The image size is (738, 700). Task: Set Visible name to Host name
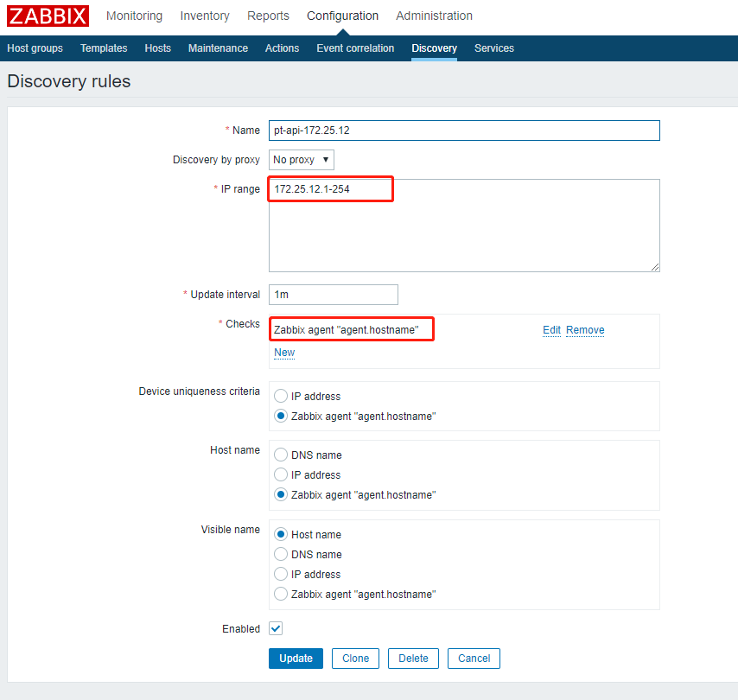[x=281, y=534]
